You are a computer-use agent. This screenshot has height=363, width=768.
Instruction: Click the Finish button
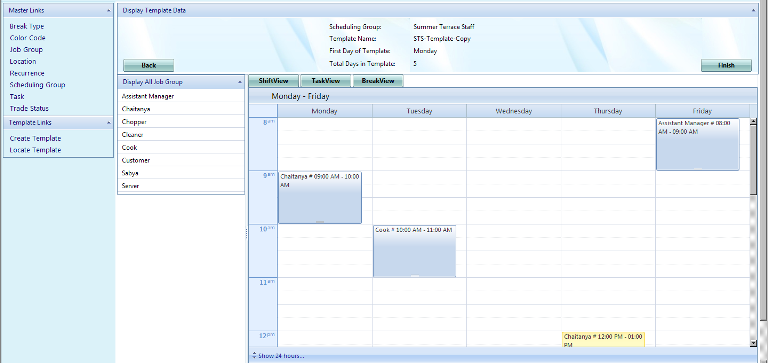click(x=726, y=66)
